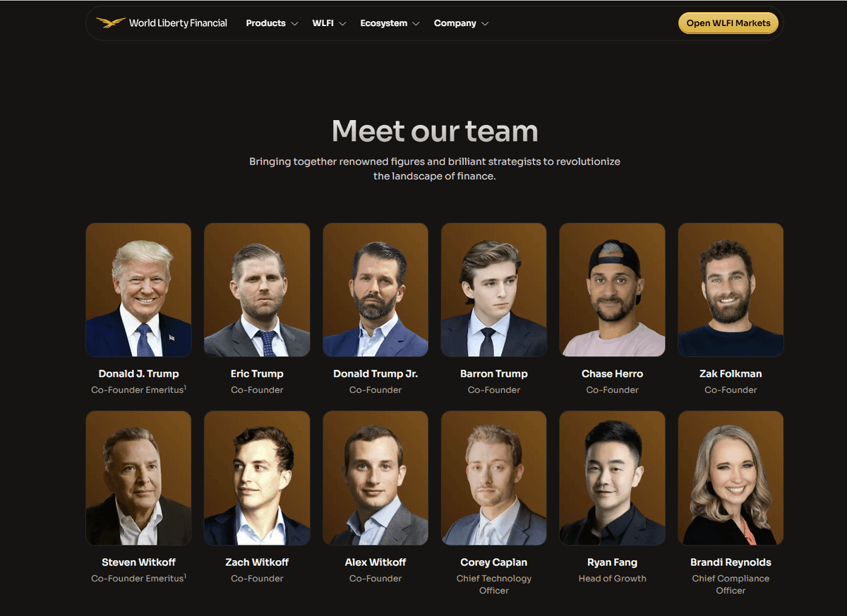Click the Open WLFI Markets button
This screenshot has width=847, height=616.
coord(728,23)
